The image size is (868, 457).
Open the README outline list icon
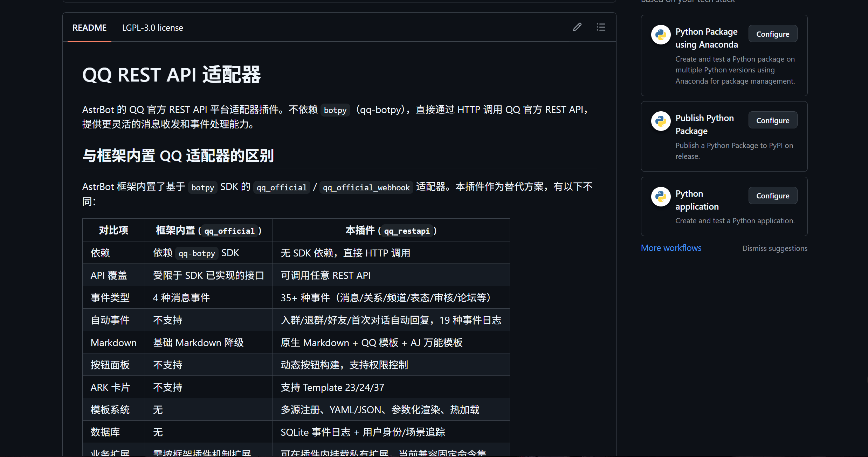601,27
